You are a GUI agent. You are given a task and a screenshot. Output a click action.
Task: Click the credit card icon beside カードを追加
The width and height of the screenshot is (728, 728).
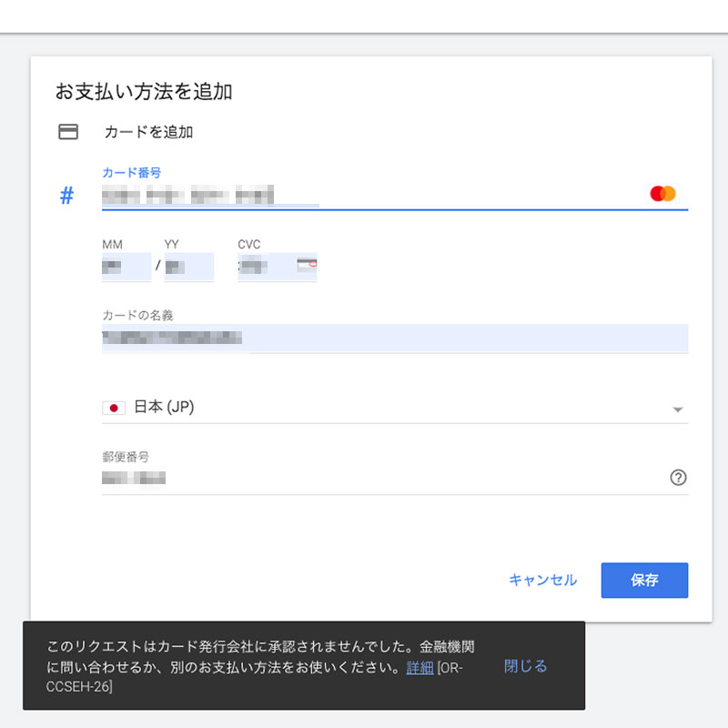(x=67, y=132)
